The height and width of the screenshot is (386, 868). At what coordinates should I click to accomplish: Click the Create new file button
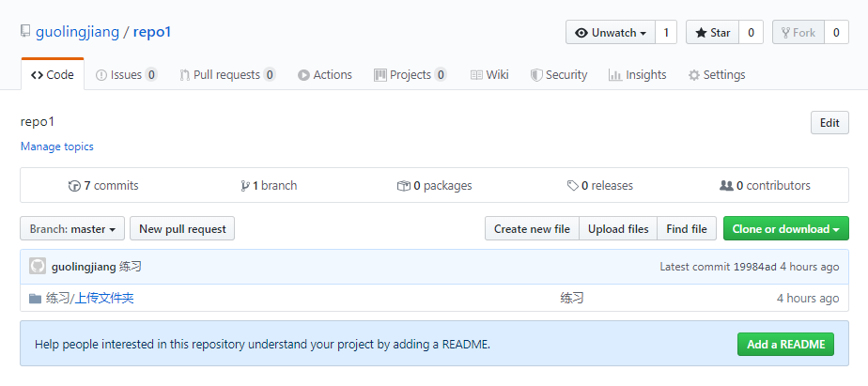coord(532,229)
